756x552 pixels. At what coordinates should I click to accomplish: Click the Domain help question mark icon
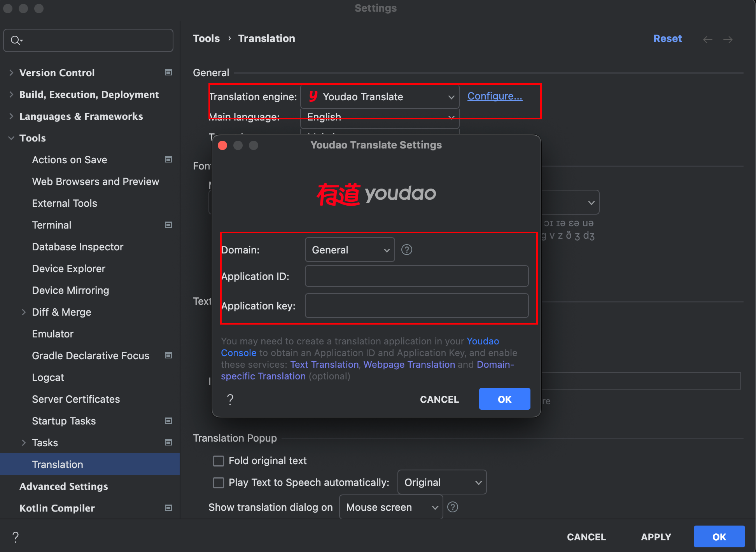point(406,250)
